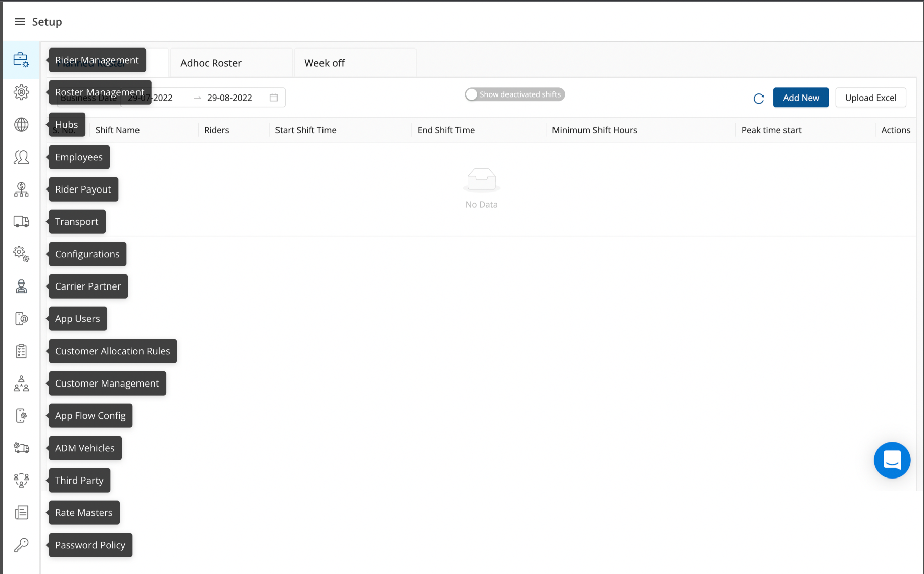The height and width of the screenshot is (574, 924).
Task: Toggle Show deactivated shifts switch
Action: click(x=472, y=94)
